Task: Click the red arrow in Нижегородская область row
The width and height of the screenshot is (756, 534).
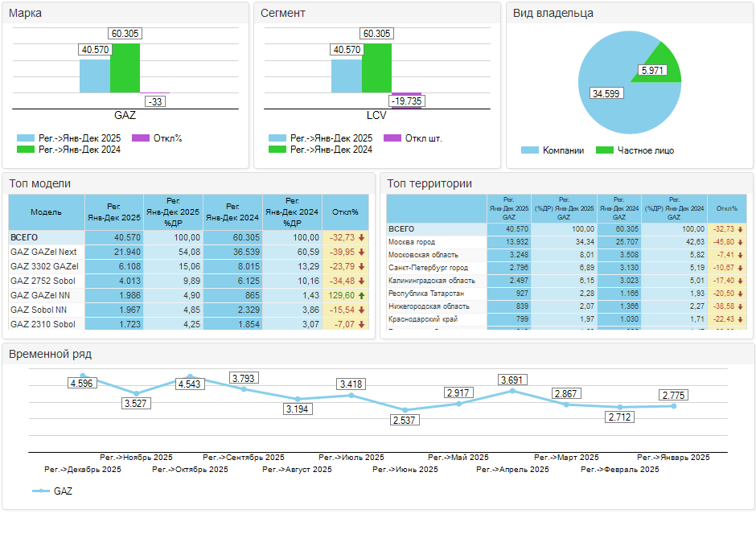Action: 740,306
